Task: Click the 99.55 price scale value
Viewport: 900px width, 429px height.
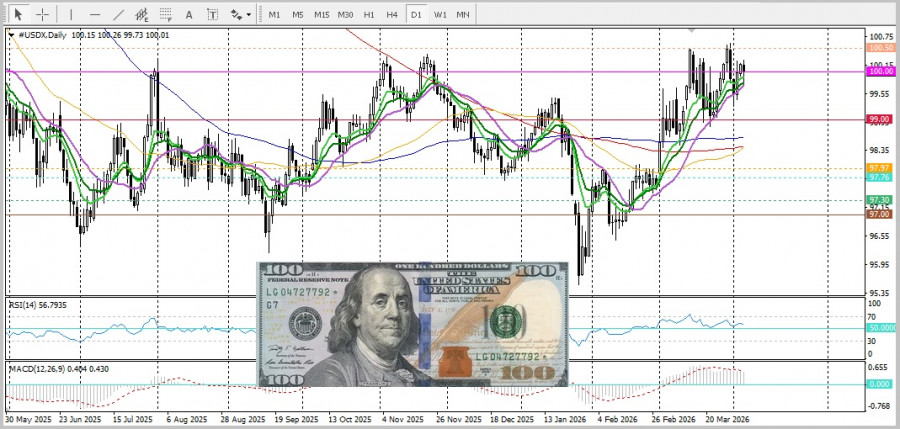Action: (879, 93)
